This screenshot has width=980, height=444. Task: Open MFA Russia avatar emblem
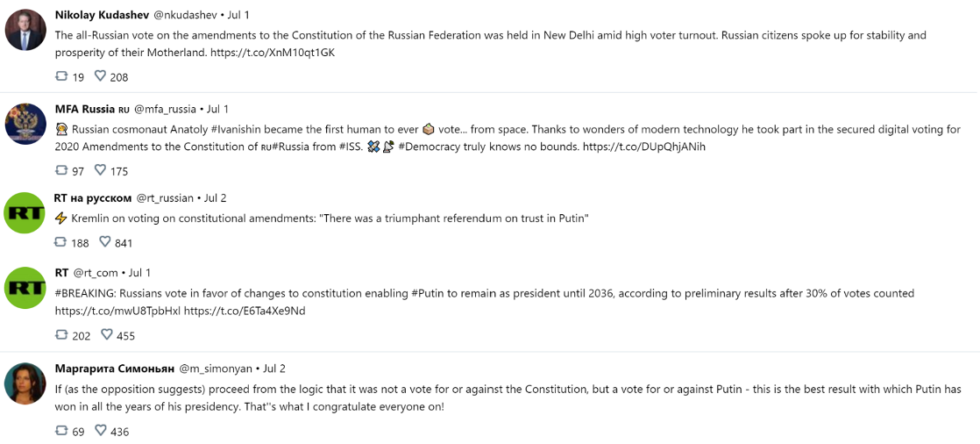coord(25,124)
